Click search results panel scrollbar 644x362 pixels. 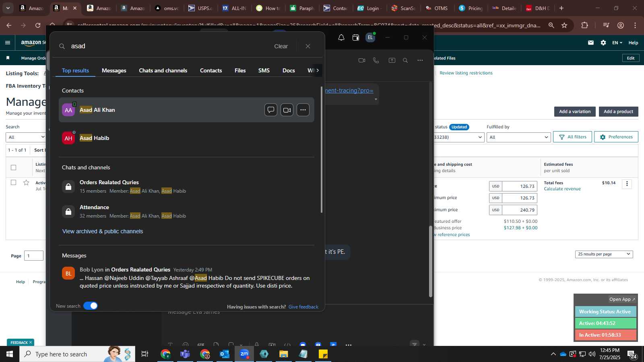321,150
